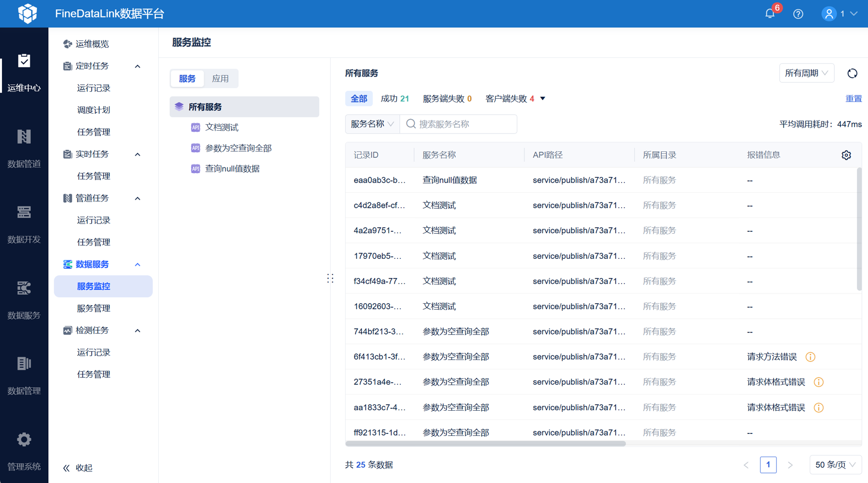Screen dimensions: 868x483
Task: Open the notifications bell
Action: point(770,13)
